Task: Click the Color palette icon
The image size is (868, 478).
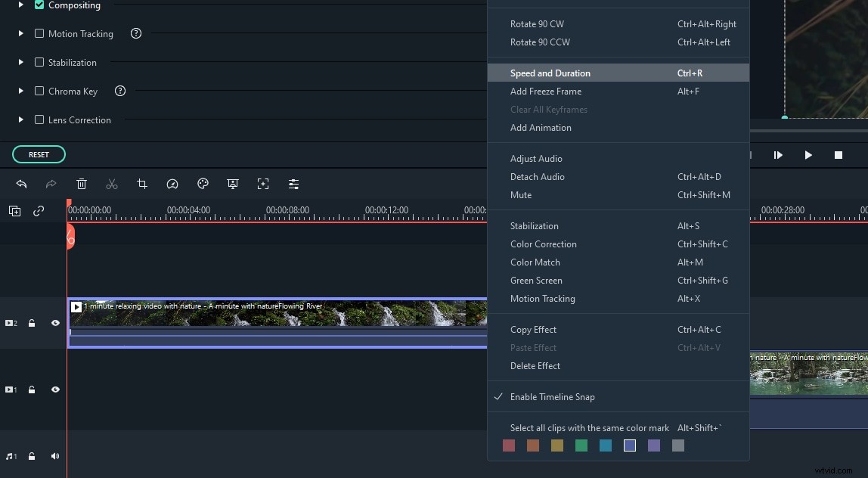Action: click(x=203, y=184)
